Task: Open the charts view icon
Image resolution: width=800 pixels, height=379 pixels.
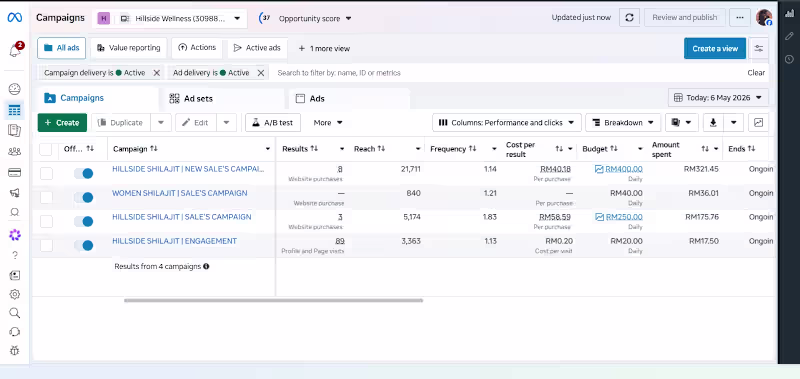Action: (x=759, y=122)
